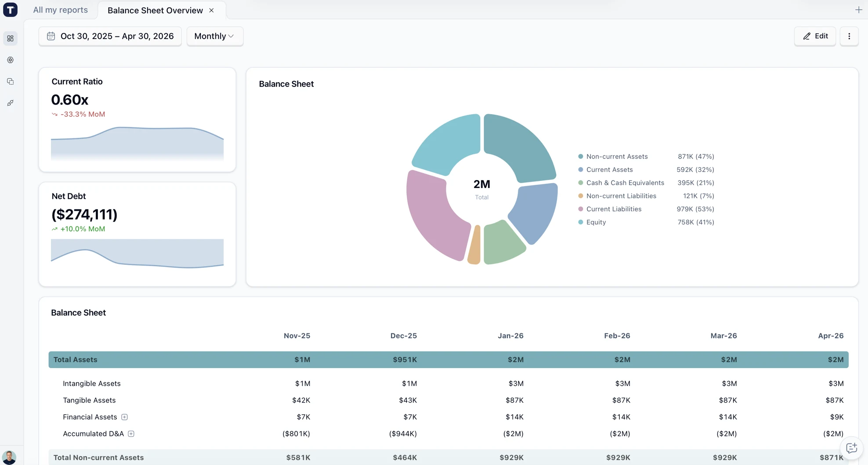Click the Net Debt sparkline chart
Image resolution: width=868 pixels, height=465 pixels.
tap(137, 253)
